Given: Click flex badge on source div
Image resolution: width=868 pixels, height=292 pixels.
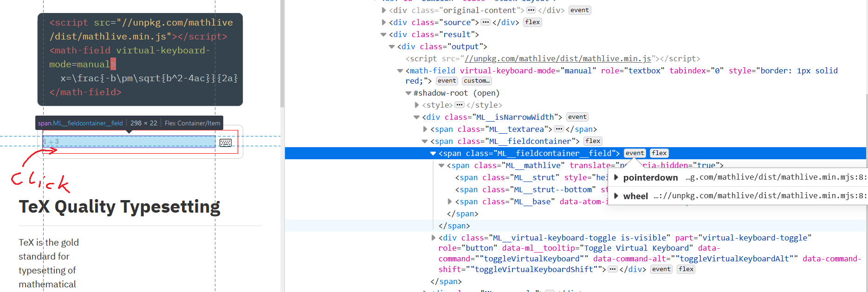Looking at the screenshot, I should pyautogui.click(x=532, y=22).
